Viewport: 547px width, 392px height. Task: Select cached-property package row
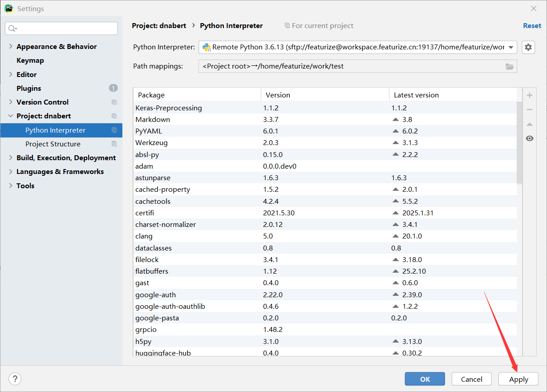325,189
